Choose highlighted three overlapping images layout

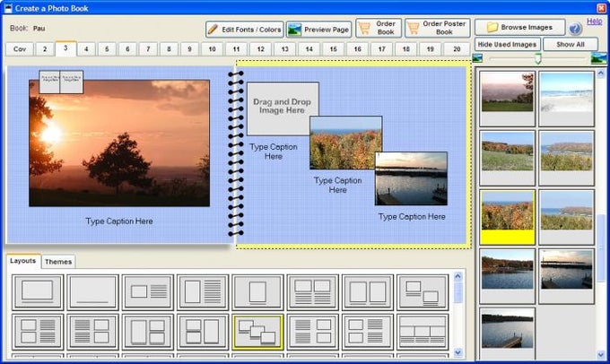tap(257, 332)
